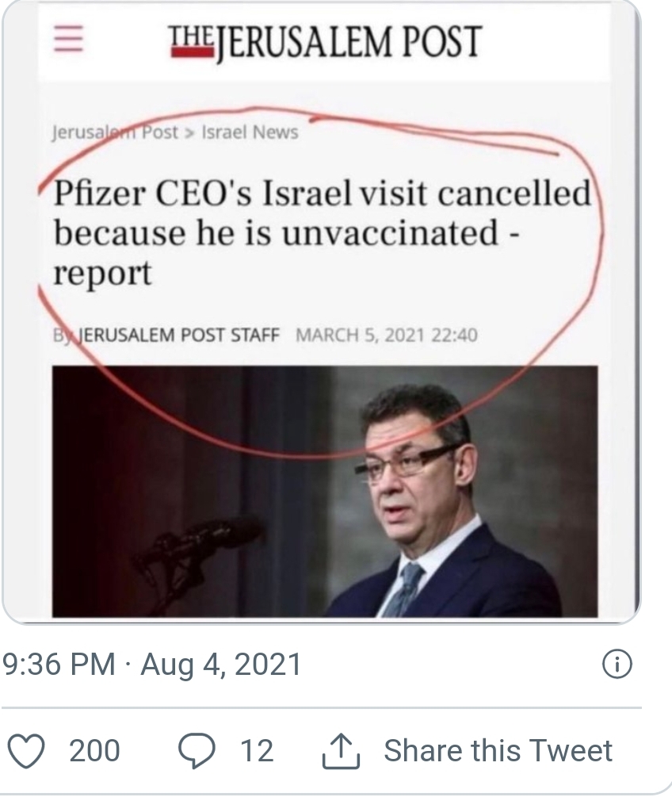Click the Jerusalem Post Staff byline

tap(166, 335)
